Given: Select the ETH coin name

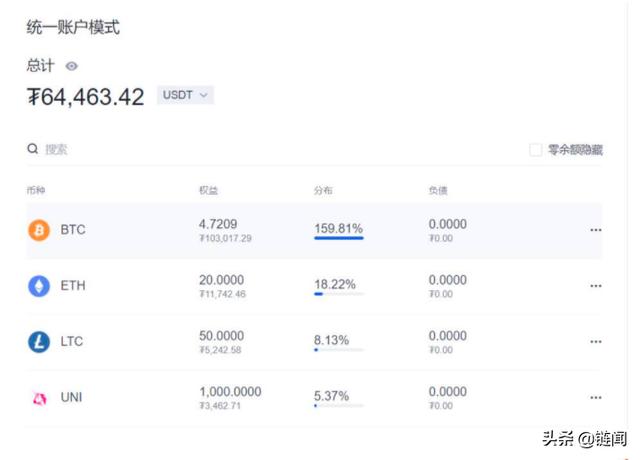Looking at the screenshot, I should pyautogui.click(x=73, y=286).
